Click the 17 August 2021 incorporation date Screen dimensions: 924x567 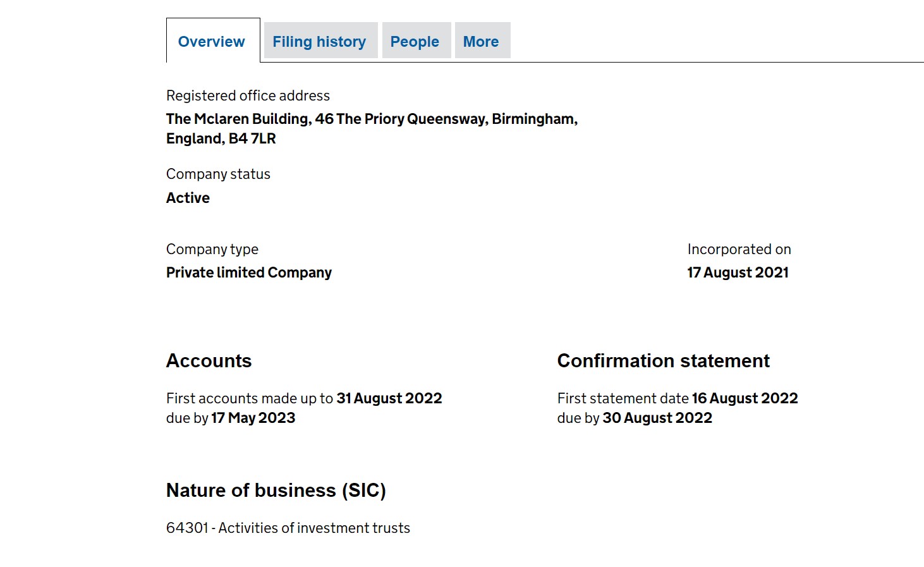738,272
